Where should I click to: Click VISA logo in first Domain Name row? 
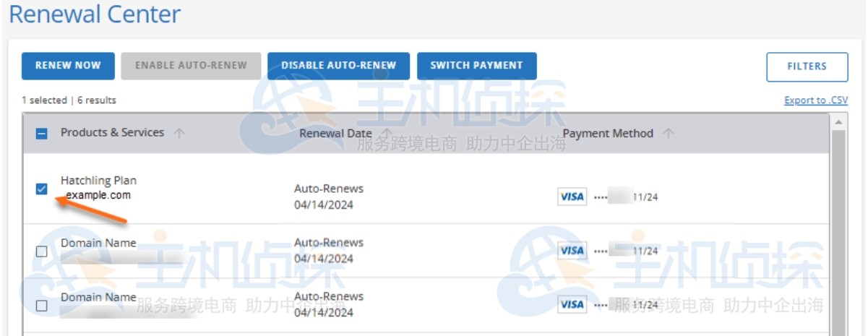[572, 251]
